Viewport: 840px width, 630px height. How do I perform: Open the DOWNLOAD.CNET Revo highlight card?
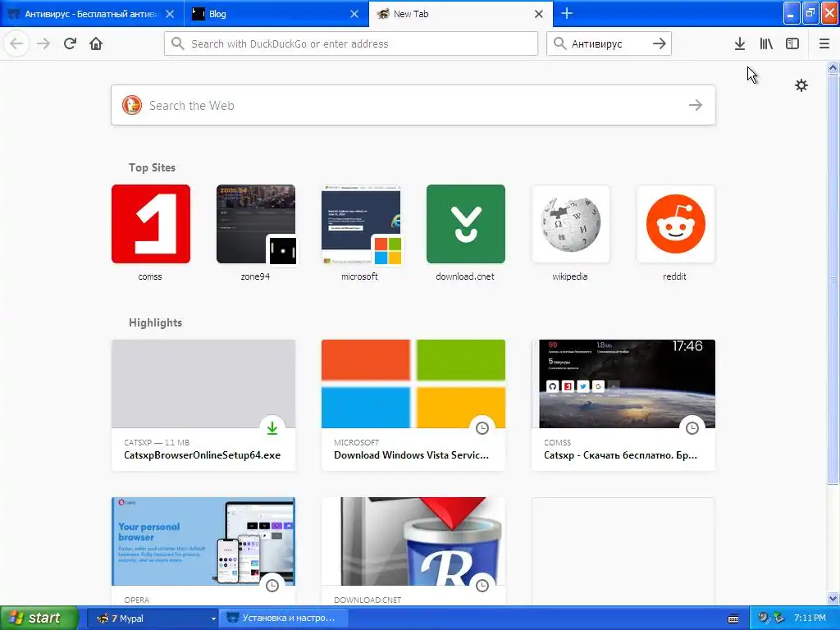coord(413,552)
